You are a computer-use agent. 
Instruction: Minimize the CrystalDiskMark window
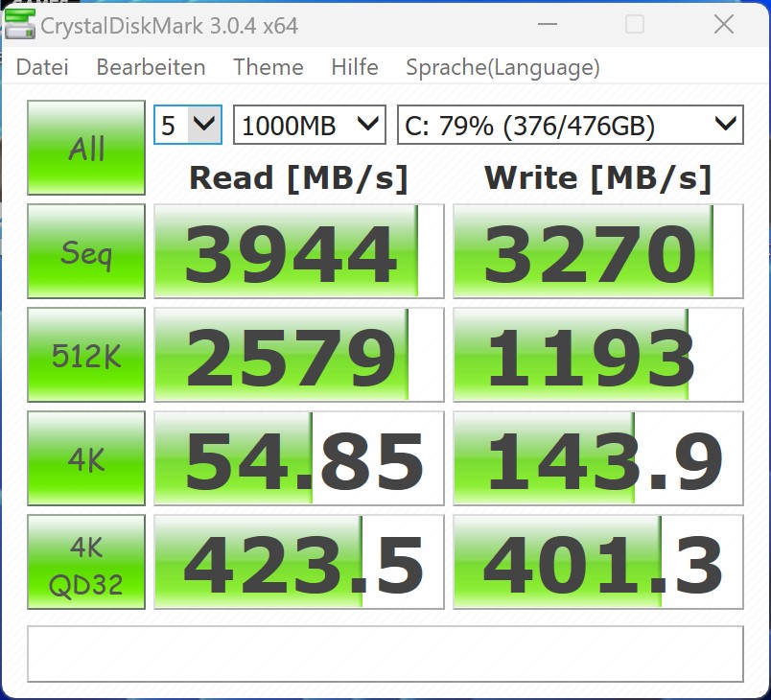548,24
